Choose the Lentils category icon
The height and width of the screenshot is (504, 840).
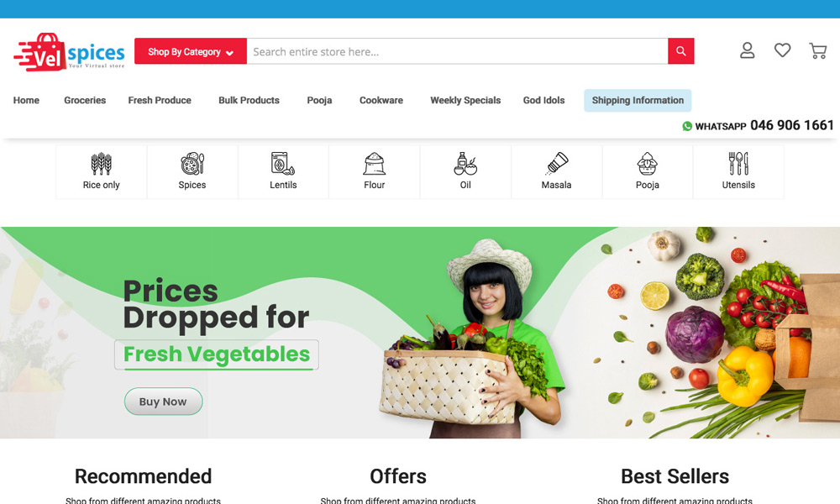pos(283,164)
